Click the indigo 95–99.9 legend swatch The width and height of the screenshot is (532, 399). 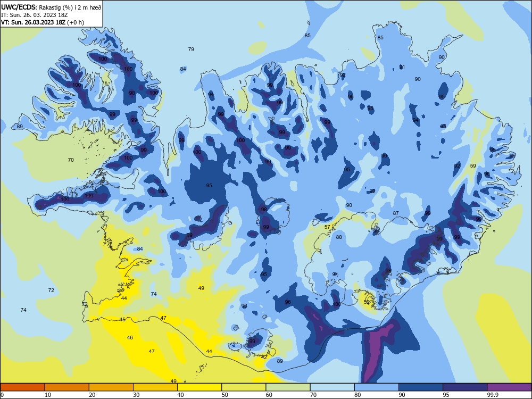click(x=465, y=387)
